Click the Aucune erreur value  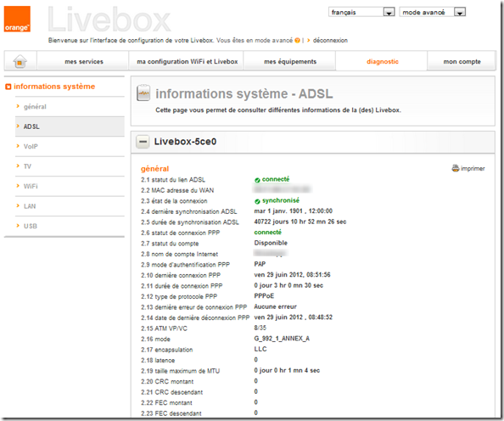coord(275,306)
